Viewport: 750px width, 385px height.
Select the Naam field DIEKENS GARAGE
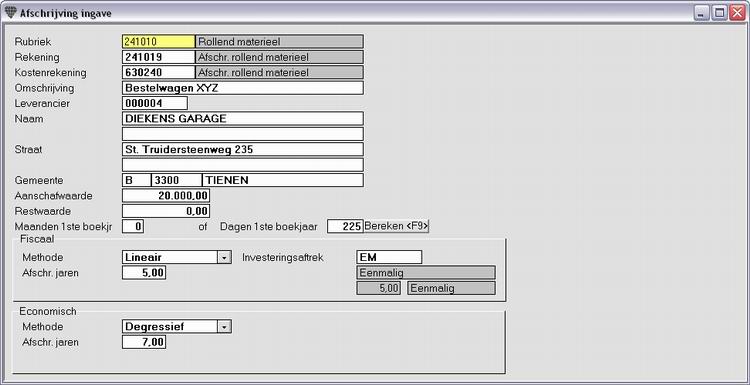tap(243, 119)
